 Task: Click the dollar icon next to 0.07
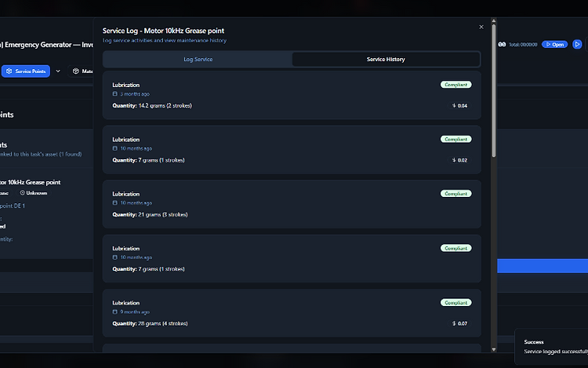click(x=454, y=323)
